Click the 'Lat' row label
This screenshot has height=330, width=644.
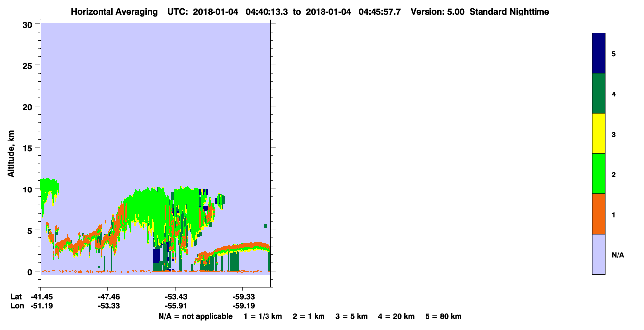[16, 297]
